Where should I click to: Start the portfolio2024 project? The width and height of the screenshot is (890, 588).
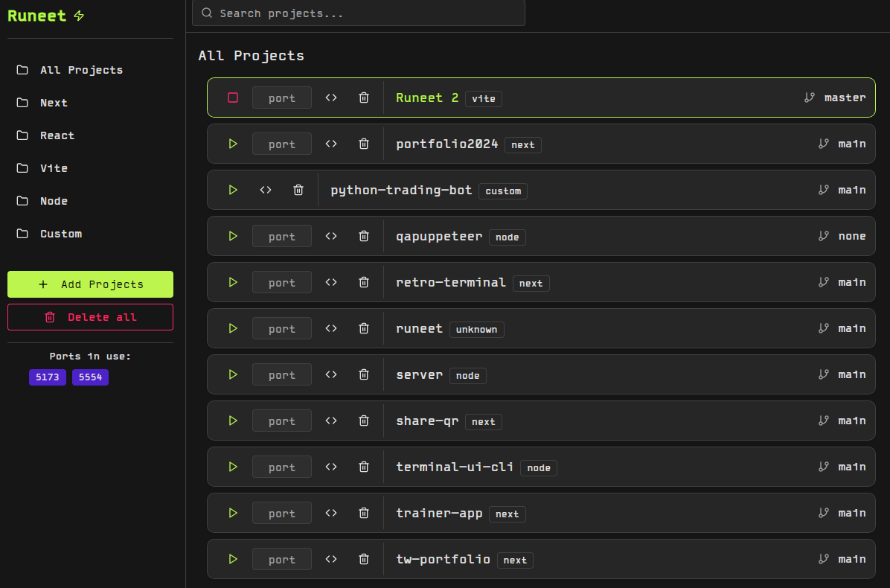pos(233,144)
